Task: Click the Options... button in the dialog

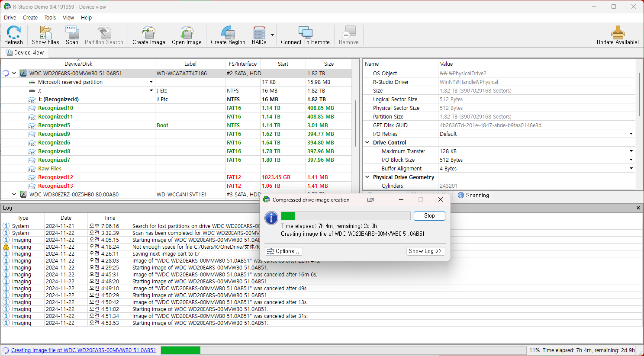Action: point(283,251)
